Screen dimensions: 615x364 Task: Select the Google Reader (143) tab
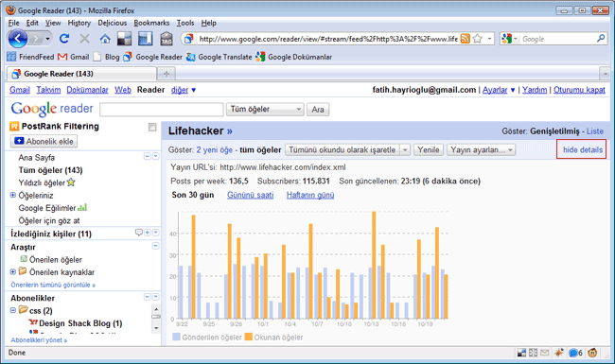(81, 74)
